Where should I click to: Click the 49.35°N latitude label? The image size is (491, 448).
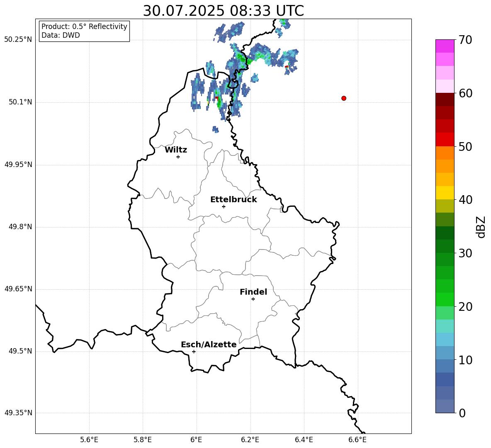pyautogui.click(x=18, y=413)
